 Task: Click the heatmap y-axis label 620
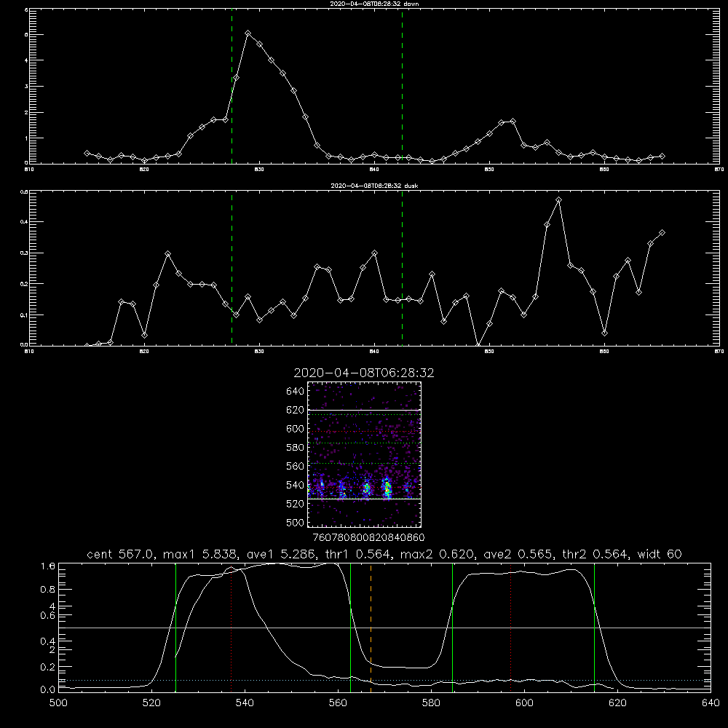[296, 410]
